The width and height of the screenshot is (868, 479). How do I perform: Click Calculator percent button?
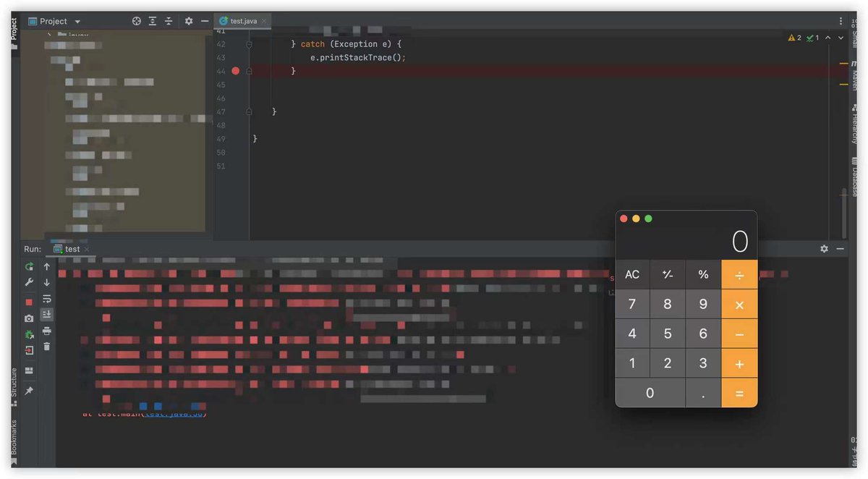[x=703, y=275]
